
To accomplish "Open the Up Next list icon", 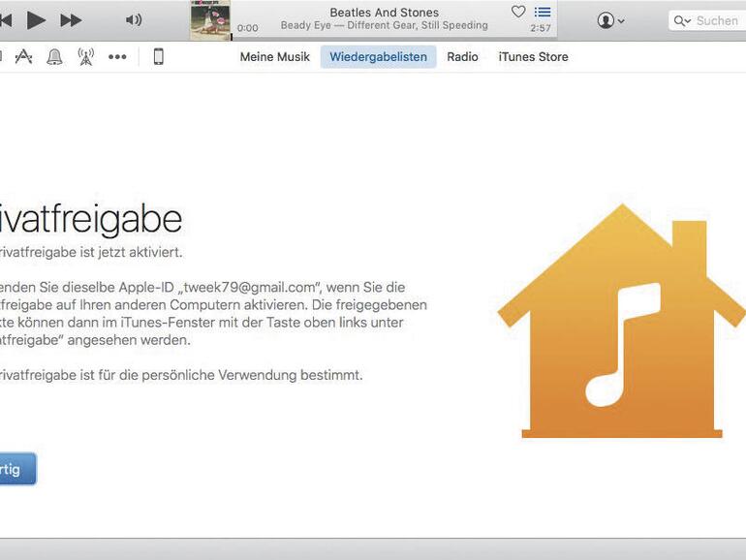I will tap(543, 12).
